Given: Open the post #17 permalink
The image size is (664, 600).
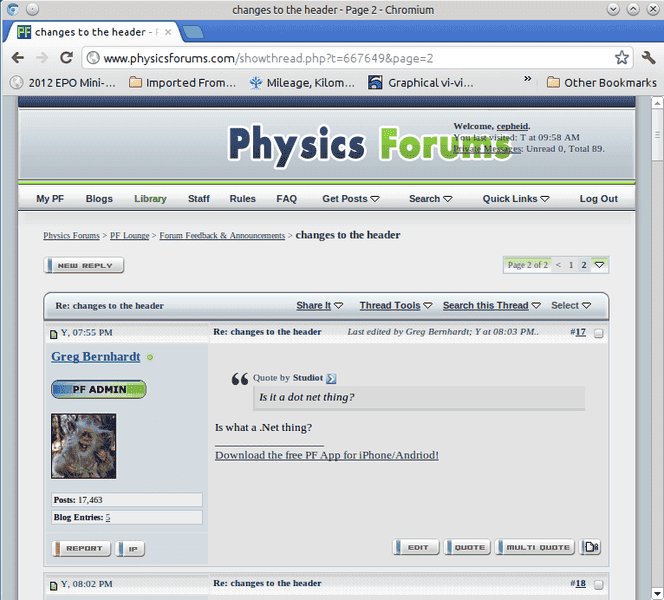Looking at the screenshot, I should (580, 332).
